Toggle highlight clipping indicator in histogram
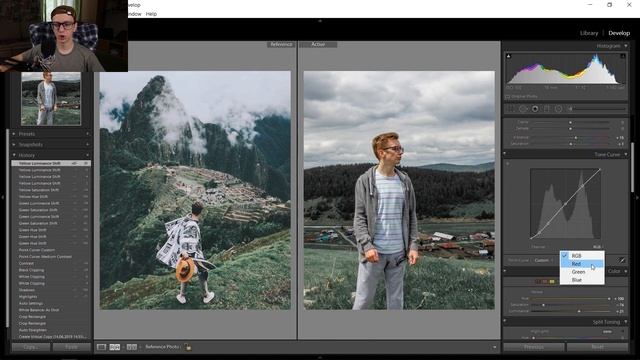This screenshot has width=640, height=360. [x=622, y=56]
